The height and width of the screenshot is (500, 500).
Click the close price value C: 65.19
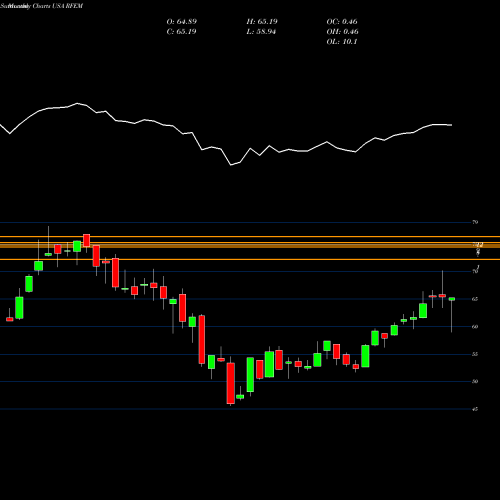coord(181,32)
